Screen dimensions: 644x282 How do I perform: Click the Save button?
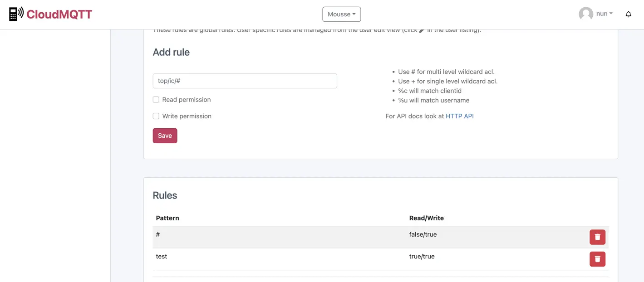165,135
